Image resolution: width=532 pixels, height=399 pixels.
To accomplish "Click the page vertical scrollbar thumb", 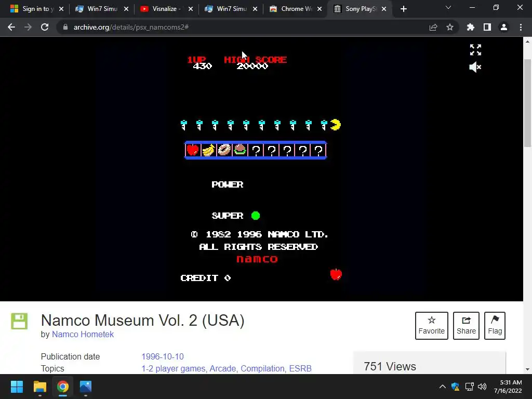I will [x=527, y=103].
